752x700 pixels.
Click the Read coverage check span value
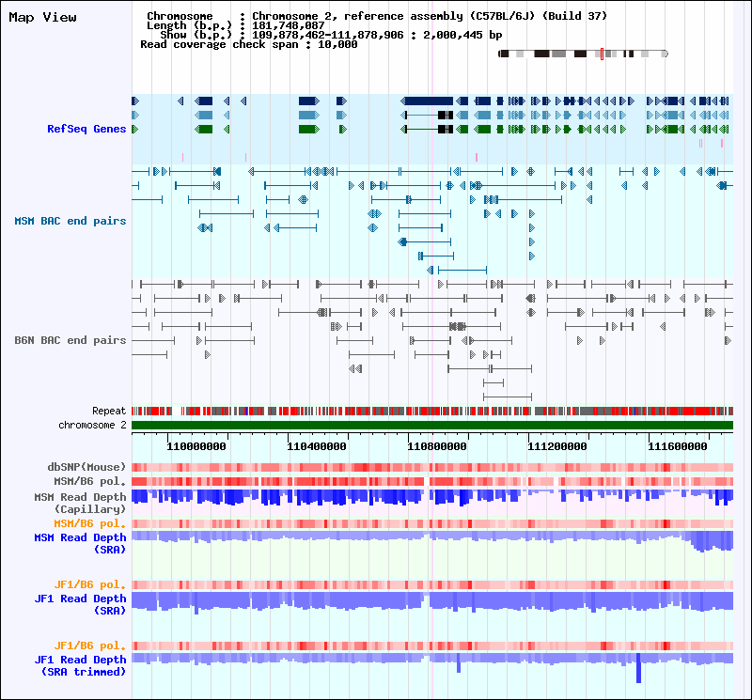coord(337,44)
